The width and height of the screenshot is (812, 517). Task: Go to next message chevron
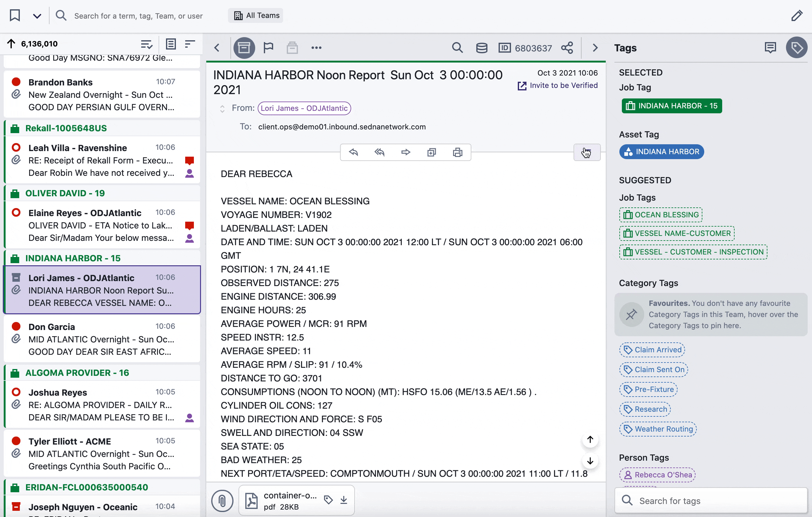595,48
